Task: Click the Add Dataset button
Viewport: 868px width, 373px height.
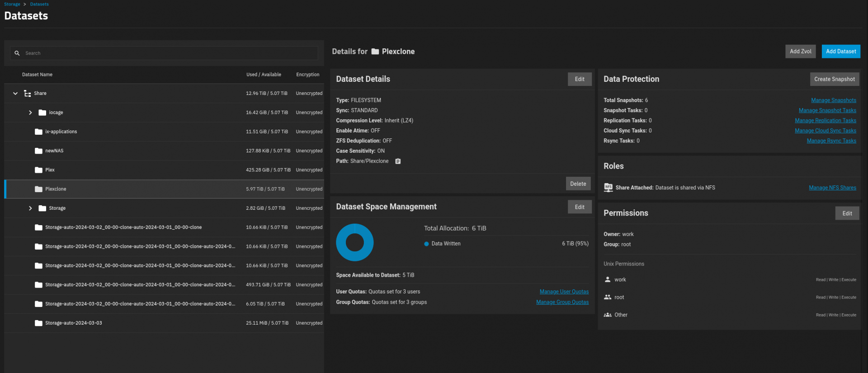Action: 841,52
